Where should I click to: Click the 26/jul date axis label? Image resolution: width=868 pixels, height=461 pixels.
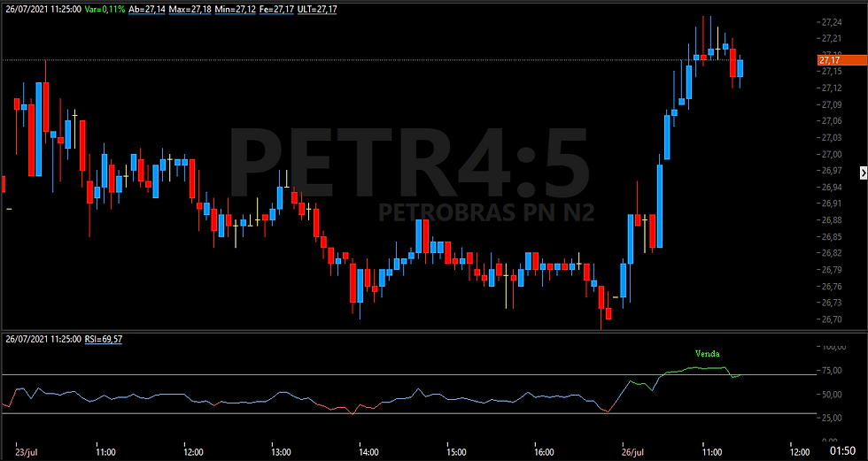tap(632, 451)
